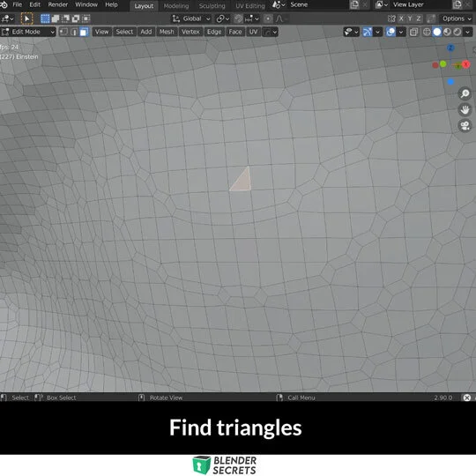Choose the invert selection mode icon
Viewport: 476px width, 476px height.
pos(76,19)
